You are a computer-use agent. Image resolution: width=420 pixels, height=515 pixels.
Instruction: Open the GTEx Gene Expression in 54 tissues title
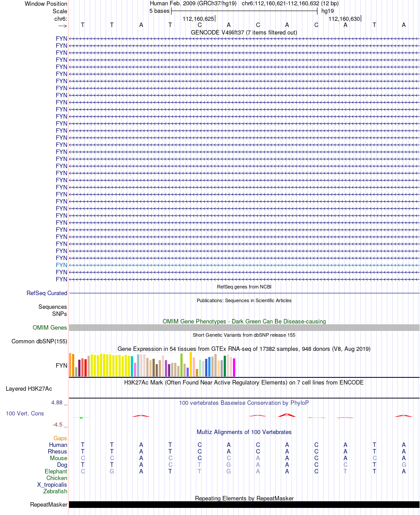(x=244, y=349)
